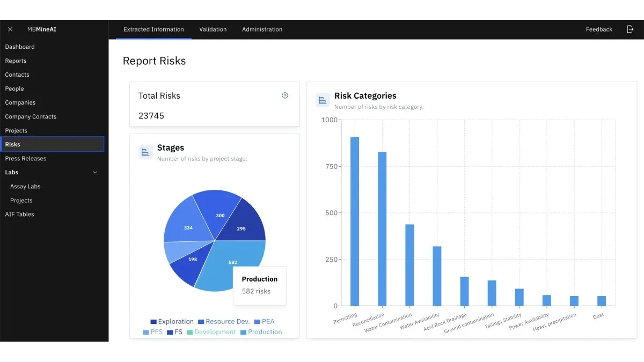
Task: Click the Production 582 risks tooltip
Action: tap(260, 285)
